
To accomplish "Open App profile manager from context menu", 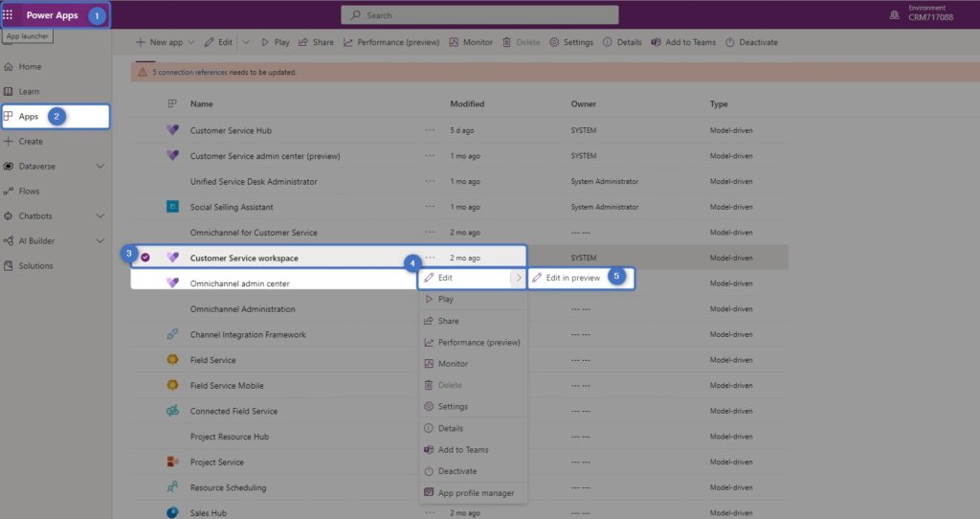I will (473, 493).
